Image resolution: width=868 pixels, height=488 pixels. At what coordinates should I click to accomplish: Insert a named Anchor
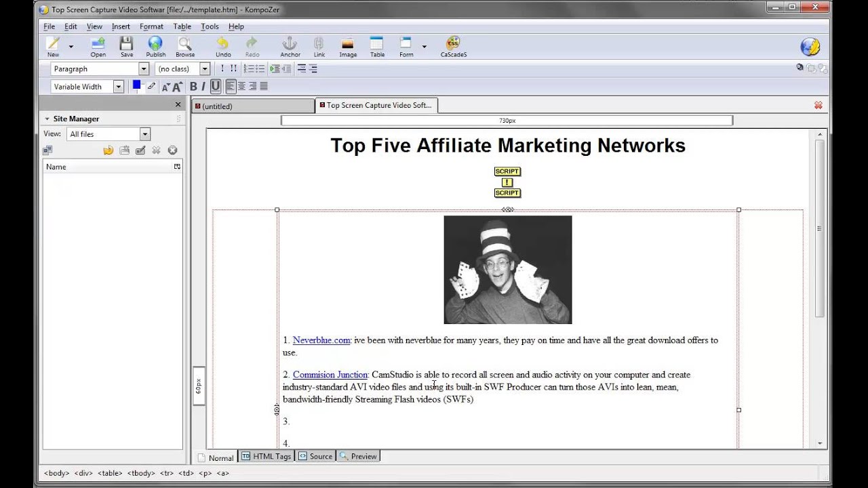tap(290, 46)
